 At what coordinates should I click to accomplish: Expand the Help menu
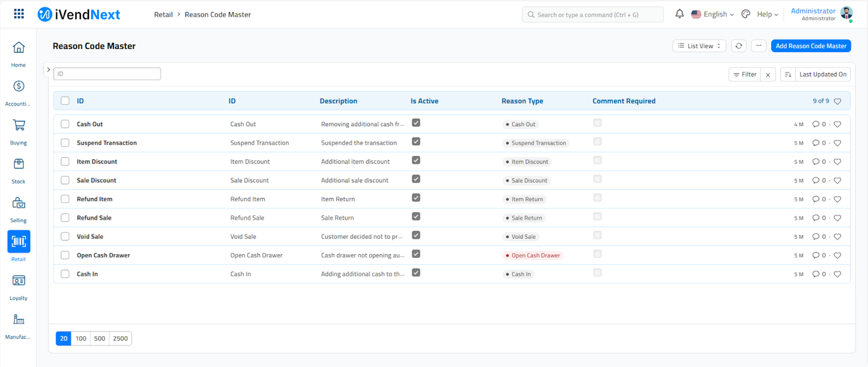[x=767, y=15]
